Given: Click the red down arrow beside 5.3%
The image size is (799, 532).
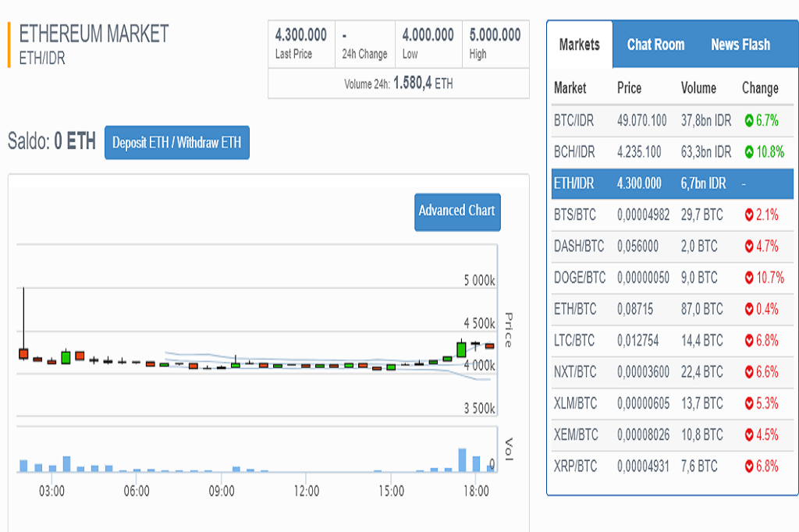Looking at the screenshot, I should (x=749, y=403).
